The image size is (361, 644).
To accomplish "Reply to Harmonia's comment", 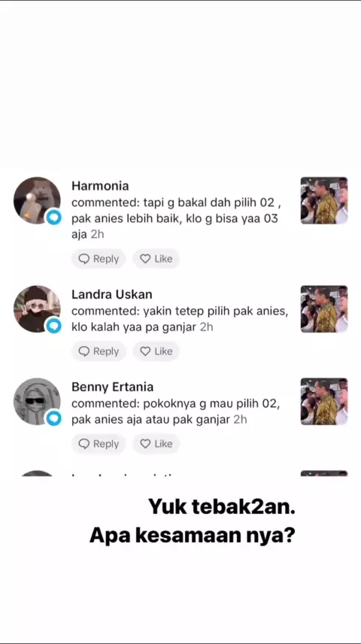I will click(99, 259).
